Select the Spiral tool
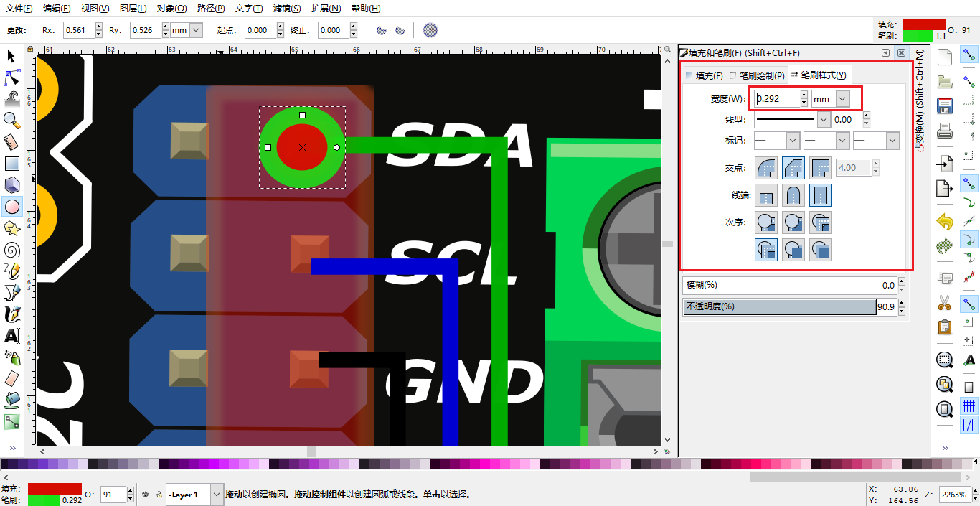This screenshot has height=506, width=980. (x=11, y=250)
